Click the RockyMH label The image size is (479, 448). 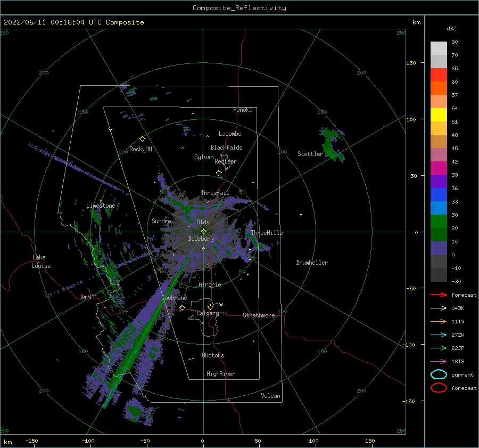(x=141, y=149)
